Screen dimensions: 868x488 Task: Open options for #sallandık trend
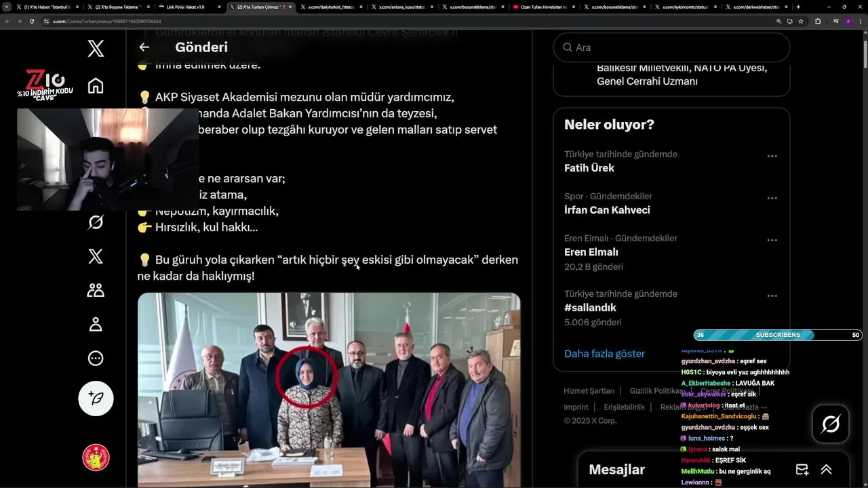[772, 296]
